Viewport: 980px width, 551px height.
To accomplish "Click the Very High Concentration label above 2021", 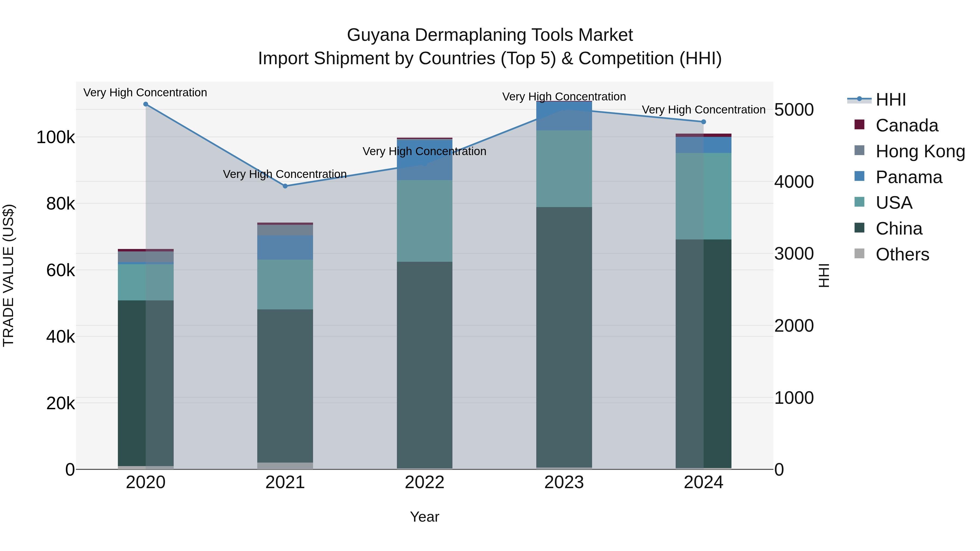I will (x=285, y=174).
